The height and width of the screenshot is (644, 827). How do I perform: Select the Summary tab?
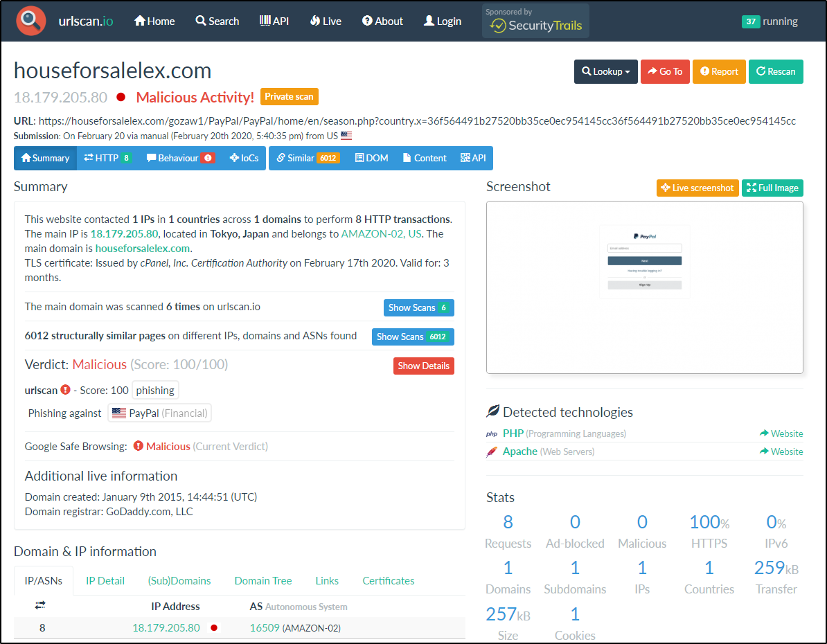click(45, 159)
